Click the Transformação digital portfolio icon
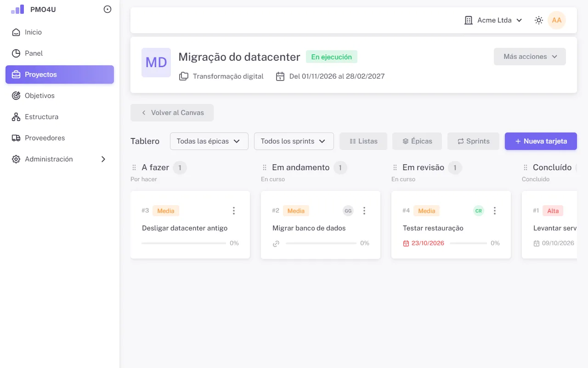The width and height of the screenshot is (588, 368). [184, 76]
